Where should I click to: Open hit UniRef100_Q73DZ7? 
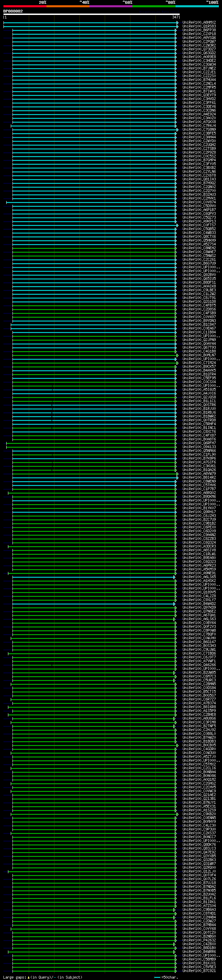click(199, 49)
